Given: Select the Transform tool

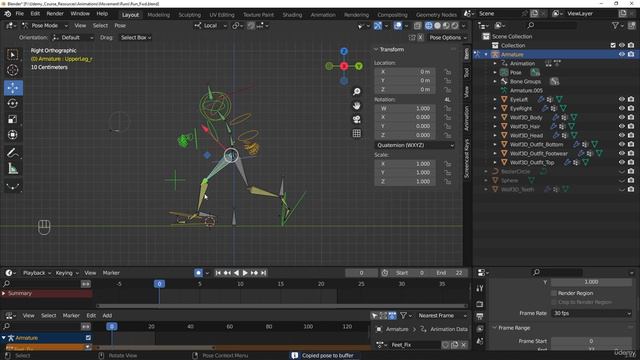Looking at the screenshot, I should click(13, 135).
